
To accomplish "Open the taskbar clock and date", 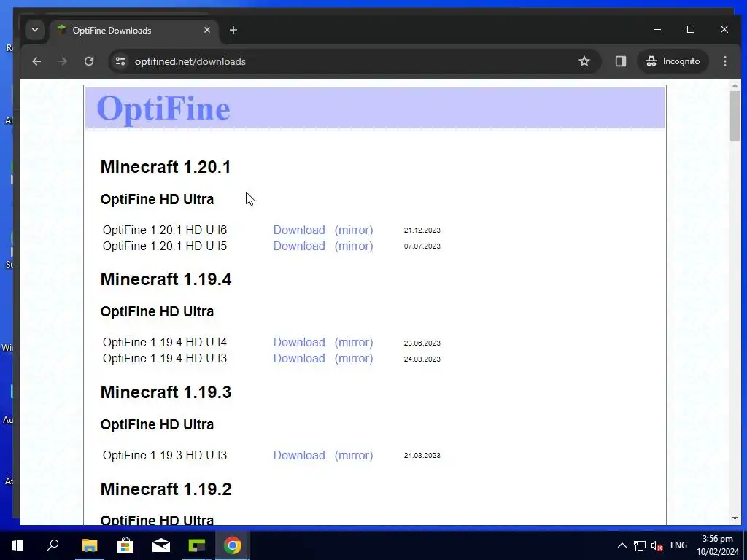I will click(x=718, y=545).
